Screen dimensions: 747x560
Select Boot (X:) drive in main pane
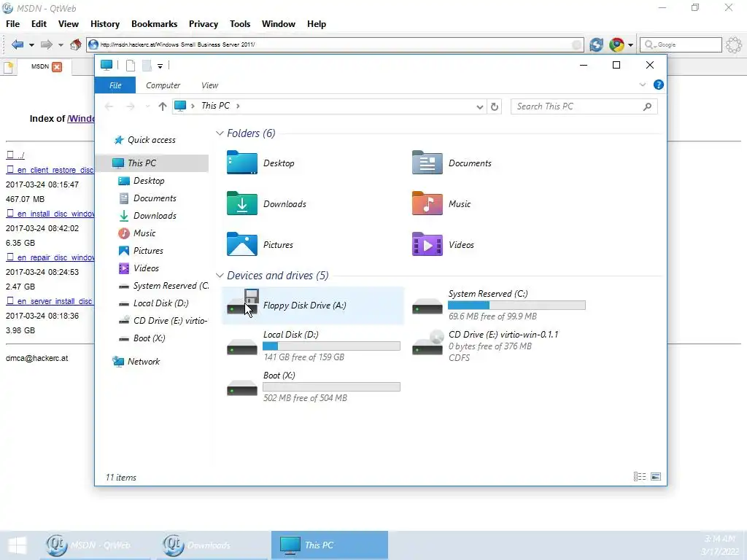(x=313, y=386)
